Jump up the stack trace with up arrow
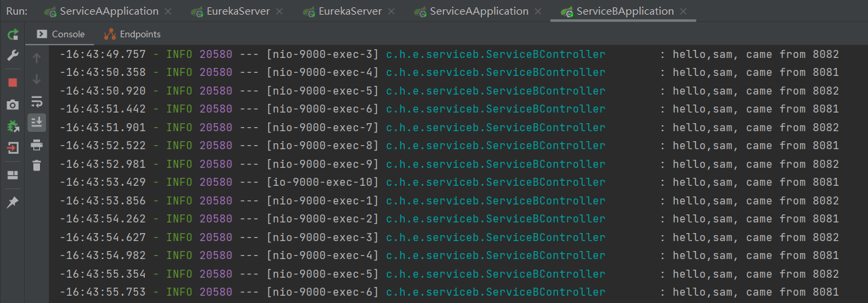Screen dimensions: 868x303 point(37,58)
